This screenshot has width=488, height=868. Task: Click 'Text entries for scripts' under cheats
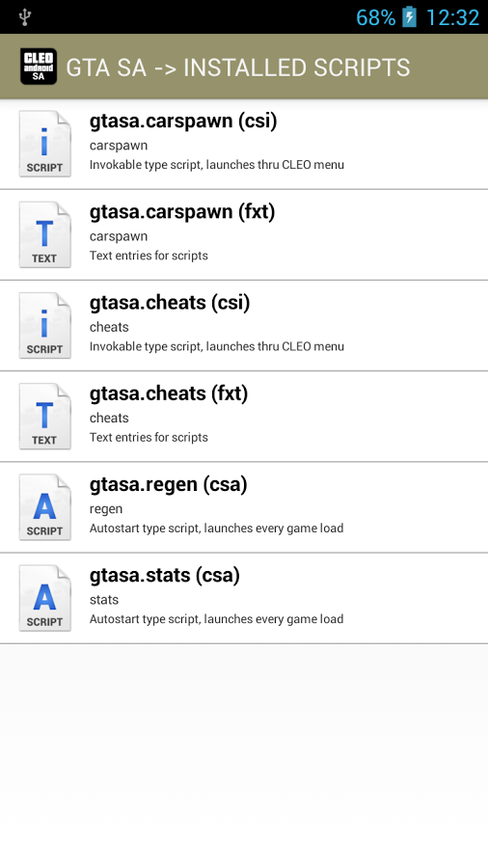149,437
